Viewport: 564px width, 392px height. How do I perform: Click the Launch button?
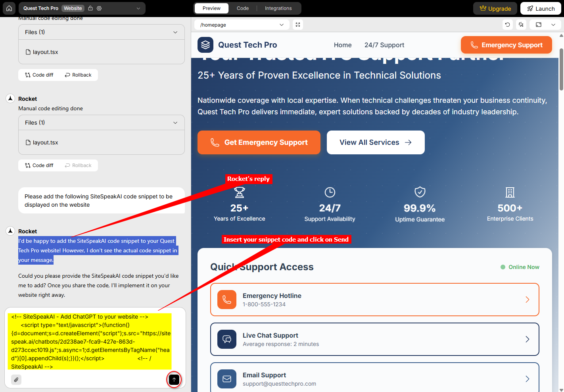pyautogui.click(x=541, y=8)
